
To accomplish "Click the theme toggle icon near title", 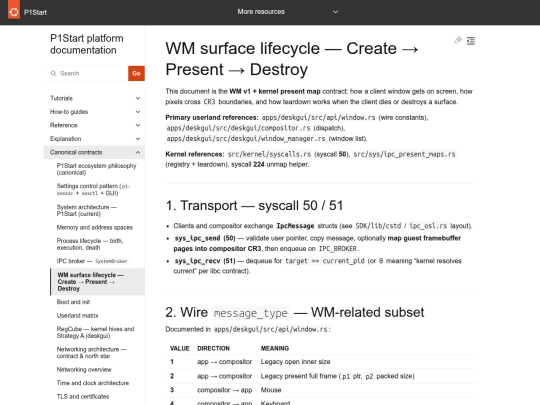I will coord(458,41).
